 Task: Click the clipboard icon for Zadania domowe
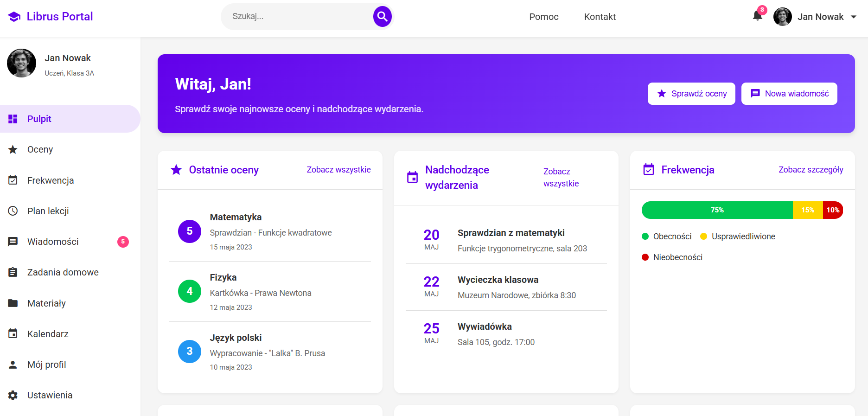click(x=13, y=272)
